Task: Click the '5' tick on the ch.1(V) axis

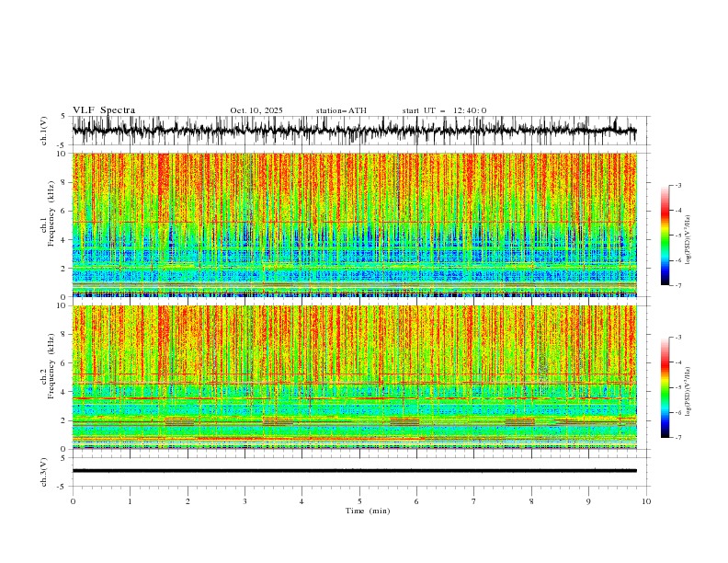Action: [63, 117]
